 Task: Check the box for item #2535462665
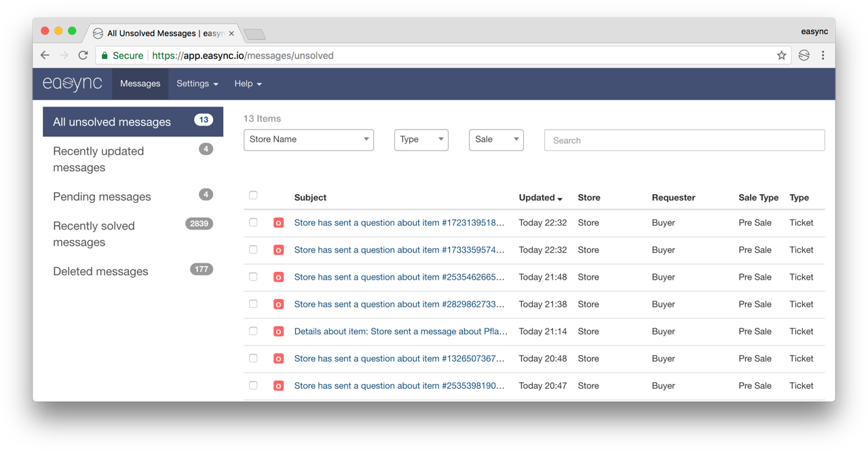pos(253,276)
